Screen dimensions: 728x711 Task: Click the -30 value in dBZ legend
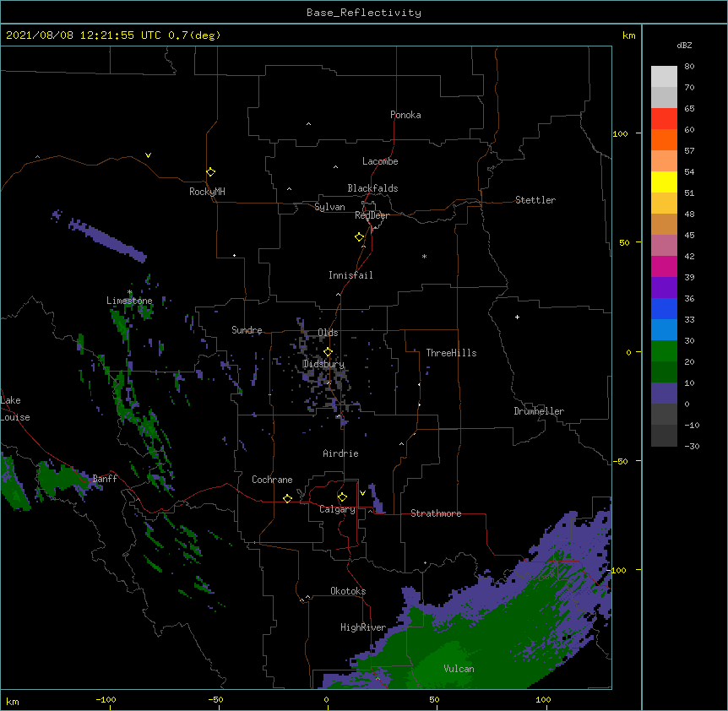692,446
